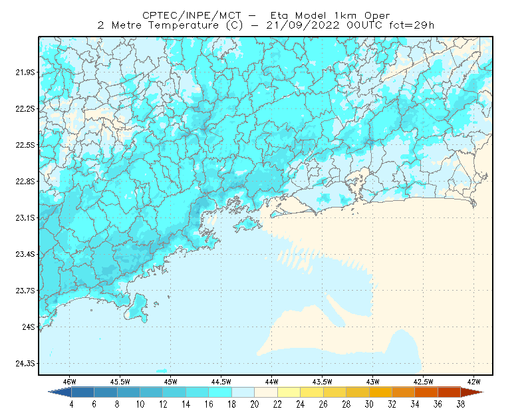
Task: Click the 24.3S latitude axis label
Action: (x=25, y=364)
